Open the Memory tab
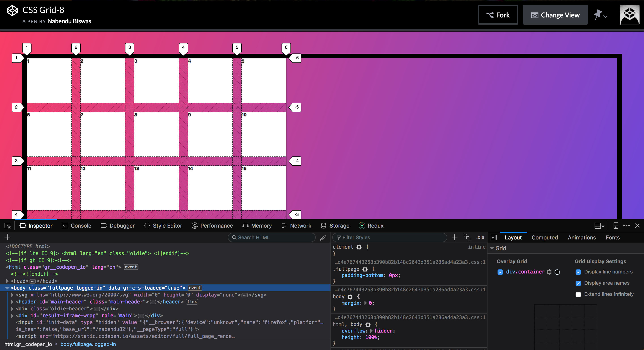 pyautogui.click(x=257, y=226)
